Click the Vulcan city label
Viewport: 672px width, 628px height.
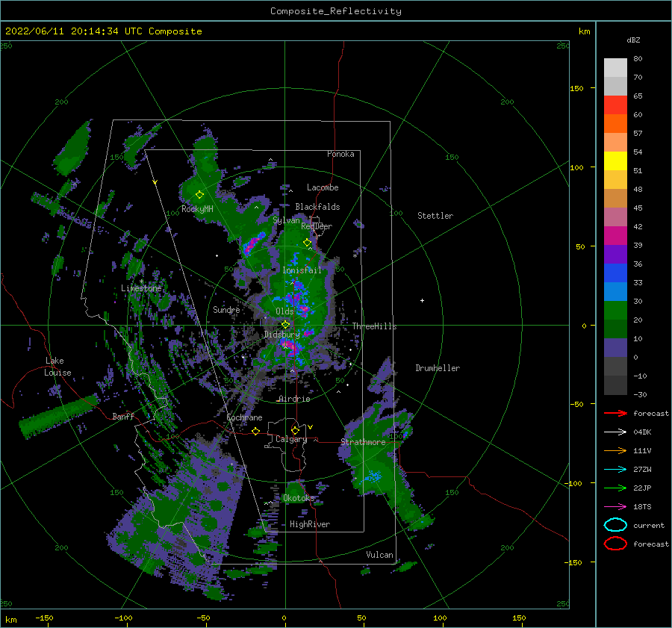coord(380,555)
